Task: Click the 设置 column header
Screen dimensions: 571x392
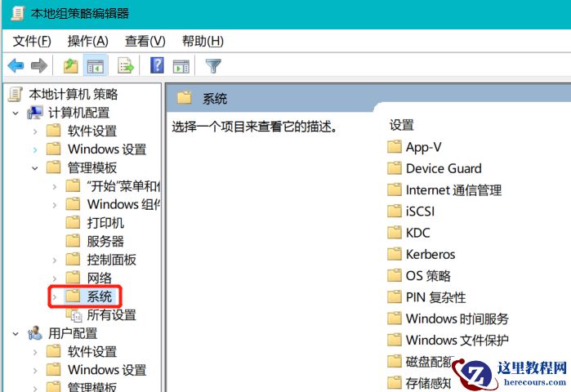Action: (x=402, y=125)
